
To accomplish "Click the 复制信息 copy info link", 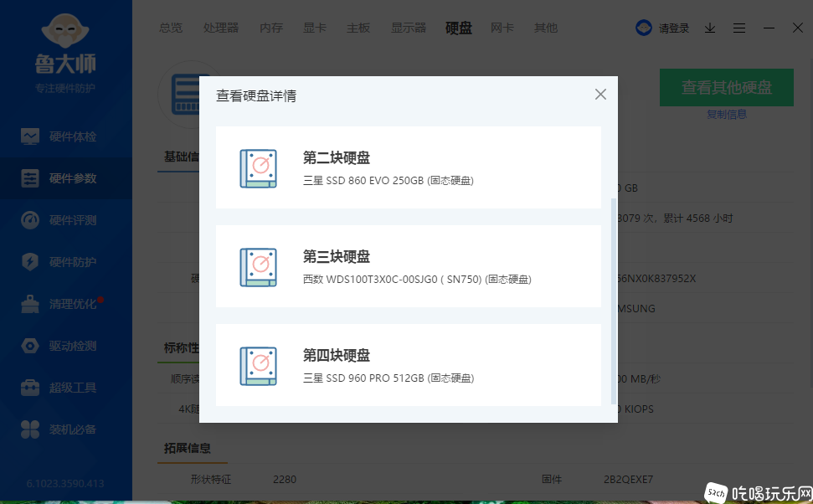I will pyautogui.click(x=727, y=115).
